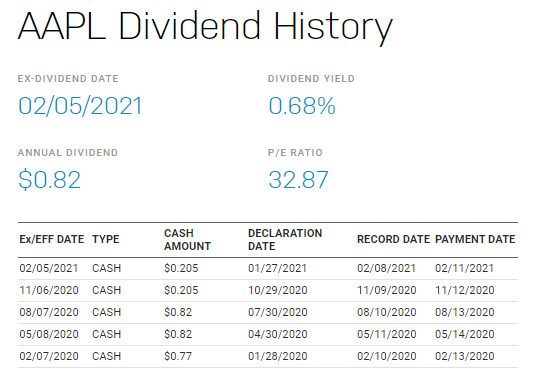
Task: Click record date 11/09/2020
Action: tap(387, 290)
